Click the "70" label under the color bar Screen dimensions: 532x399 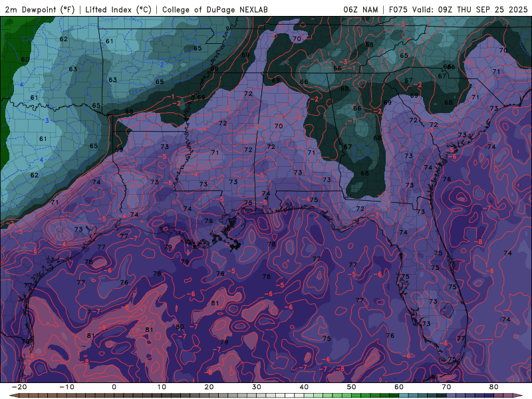point(446,387)
